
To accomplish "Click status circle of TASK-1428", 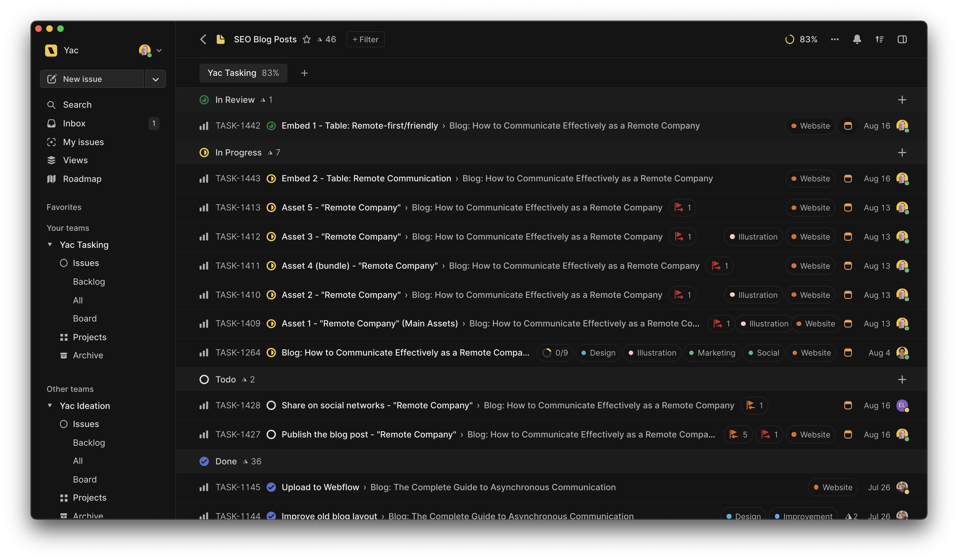I will pyautogui.click(x=271, y=405).
